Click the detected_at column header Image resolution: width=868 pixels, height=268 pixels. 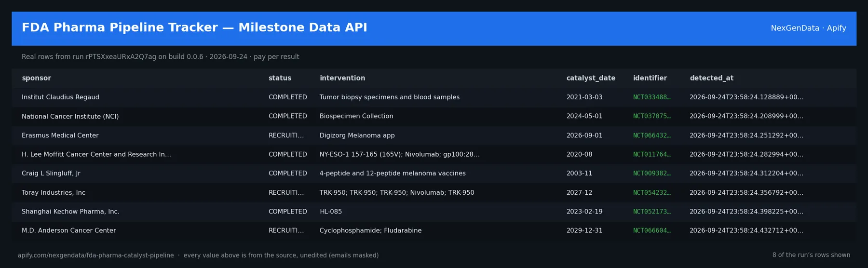(711, 78)
